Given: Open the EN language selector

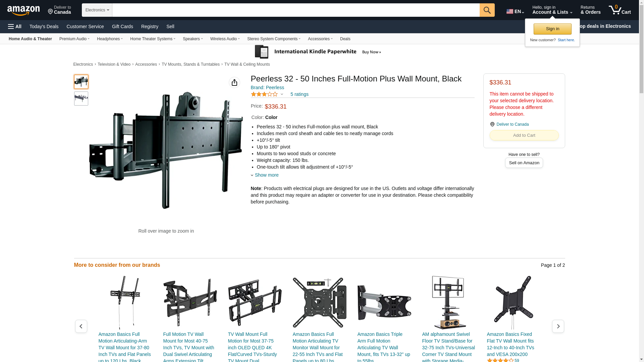Looking at the screenshot, I should 515,11.
